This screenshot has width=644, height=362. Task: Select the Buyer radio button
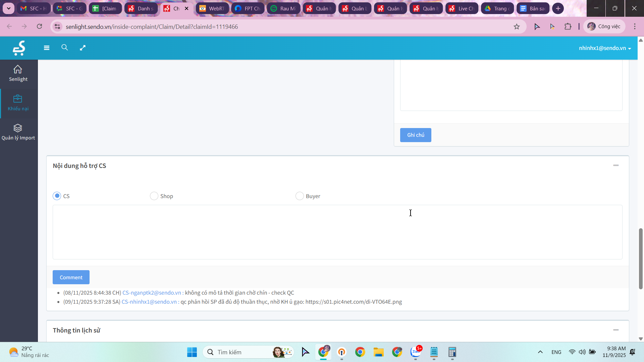coord(300,196)
